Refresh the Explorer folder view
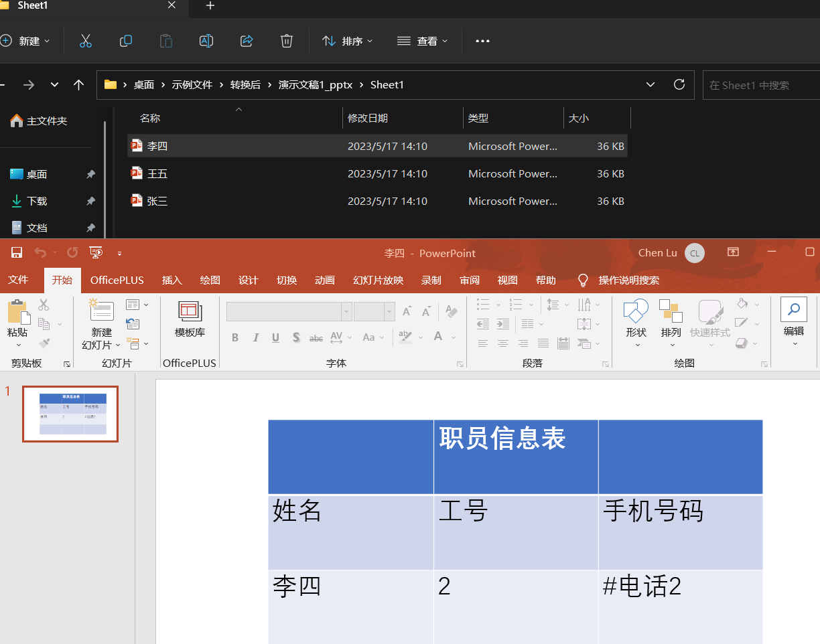Image resolution: width=820 pixels, height=644 pixels. point(679,85)
